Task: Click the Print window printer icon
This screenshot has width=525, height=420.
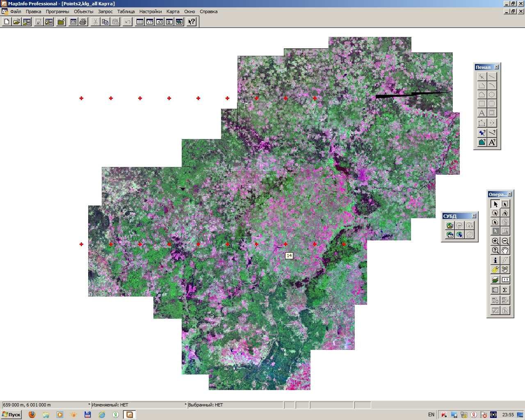Action: coord(83,22)
